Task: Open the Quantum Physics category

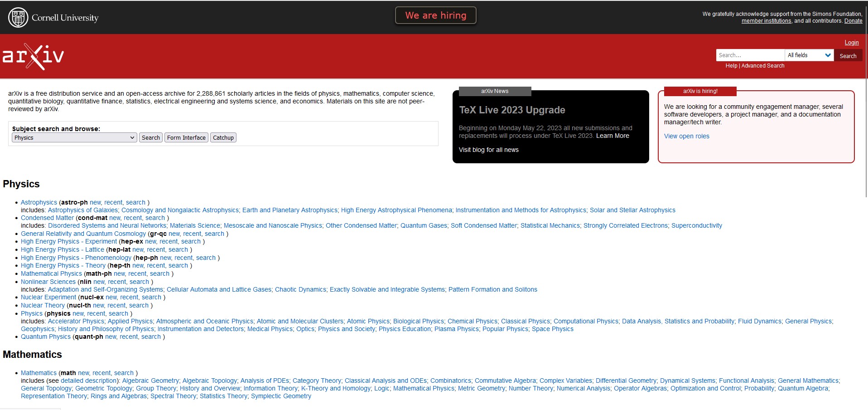Action: [x=46, y=337]
